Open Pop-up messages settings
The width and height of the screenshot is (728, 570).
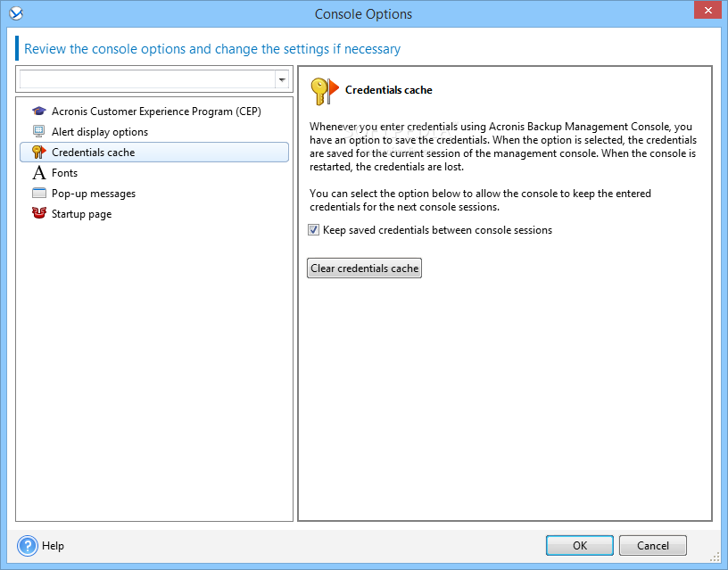click(94, 193)
